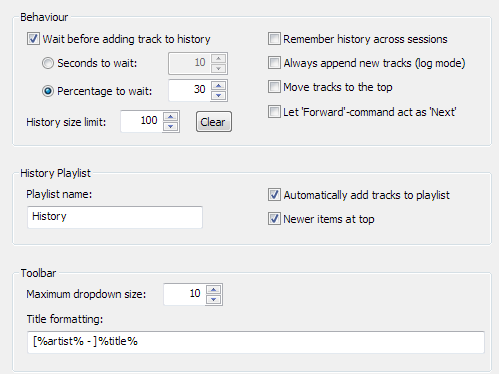Disable Automatically add tracks to playlist
Image resolution: width=499 pixels, height=374 pixels.
[x=274, y=195]
